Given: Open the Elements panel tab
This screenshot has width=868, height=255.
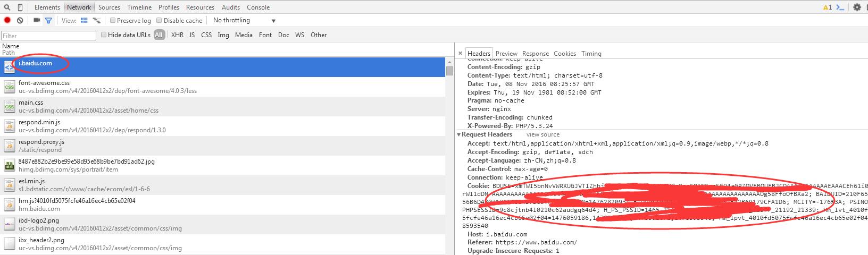Looking at the screenshot, I should coord(47,7).
